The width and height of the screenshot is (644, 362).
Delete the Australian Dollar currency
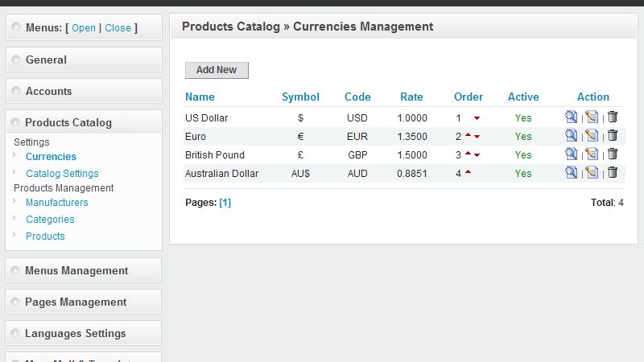coord(613,173)
